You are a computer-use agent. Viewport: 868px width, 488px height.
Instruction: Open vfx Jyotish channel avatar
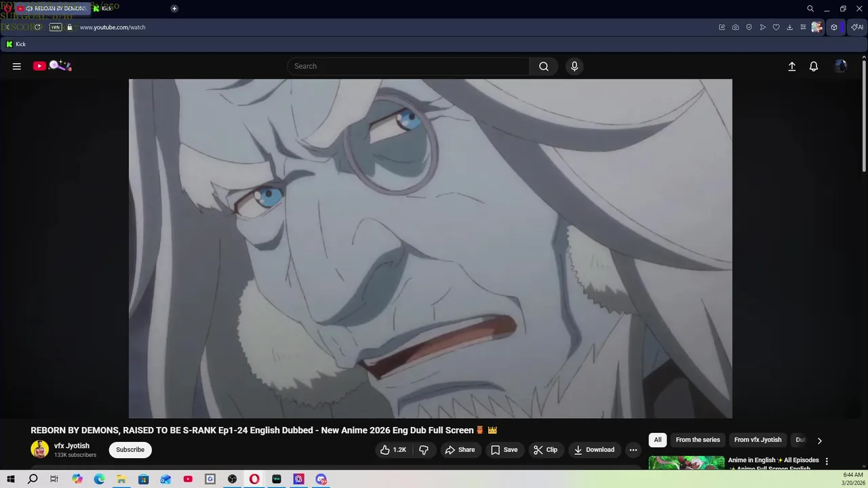point(40,449)
